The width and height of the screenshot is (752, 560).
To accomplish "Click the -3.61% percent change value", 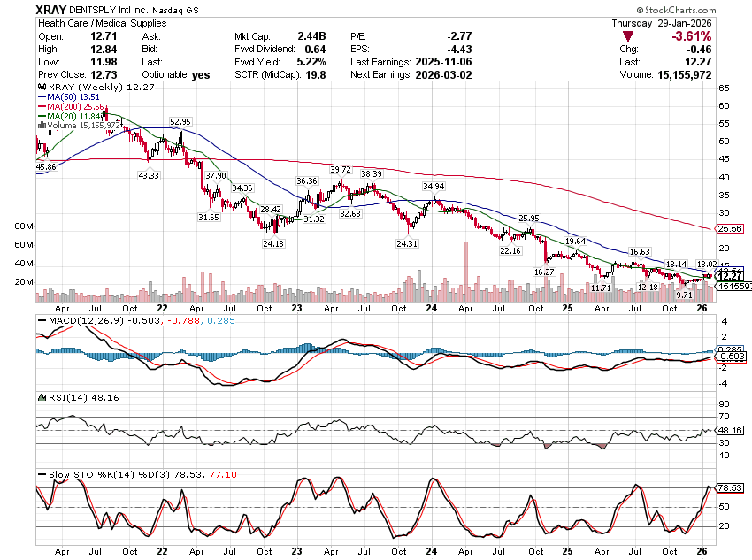I will tap(690, 36).
